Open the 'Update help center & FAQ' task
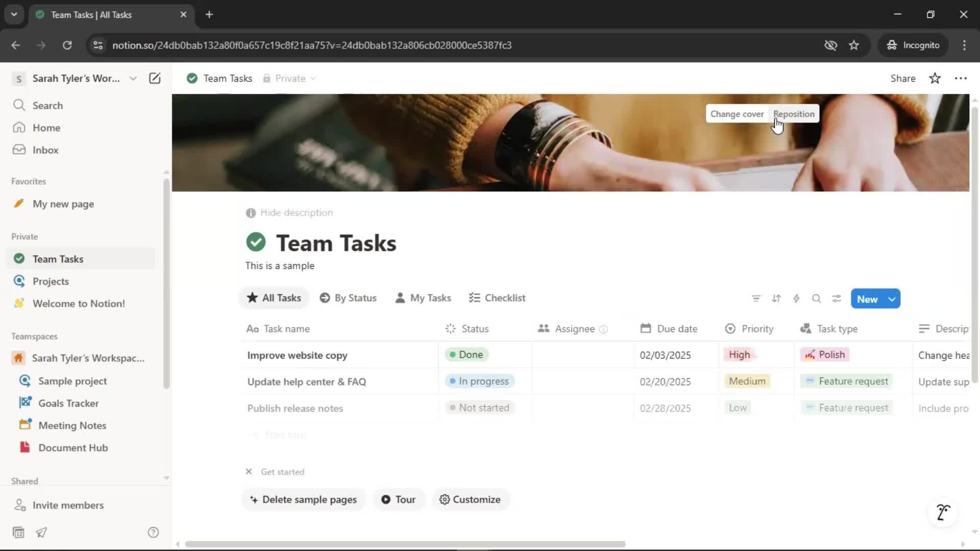Image resolution: width=980 pixels, height=551 pixels. [x=307, y=382]
